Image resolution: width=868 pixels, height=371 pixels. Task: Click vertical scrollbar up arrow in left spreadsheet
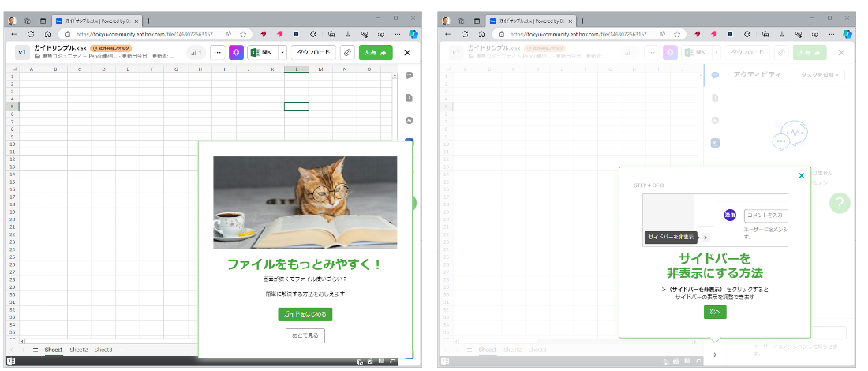394,76
